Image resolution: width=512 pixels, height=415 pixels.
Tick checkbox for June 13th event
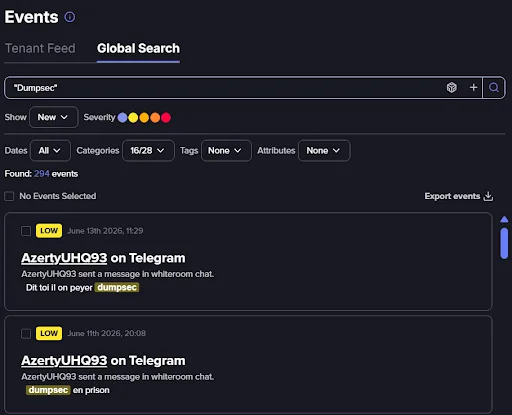26,231
